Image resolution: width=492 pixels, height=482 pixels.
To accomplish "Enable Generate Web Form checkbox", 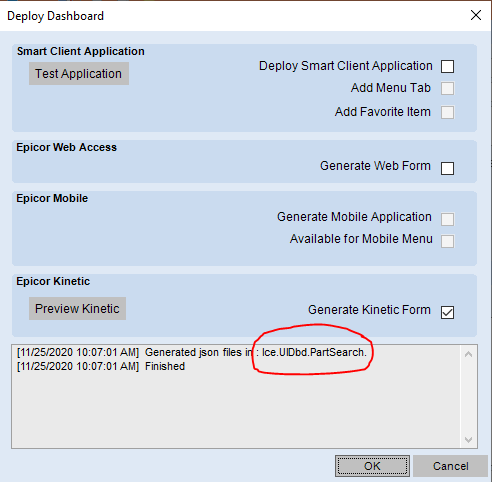I will (x=447, y=168).
